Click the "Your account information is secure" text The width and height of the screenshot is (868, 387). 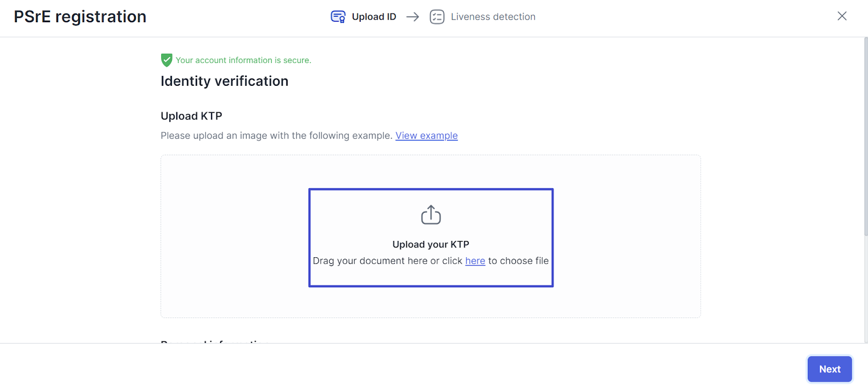point(243,60)
